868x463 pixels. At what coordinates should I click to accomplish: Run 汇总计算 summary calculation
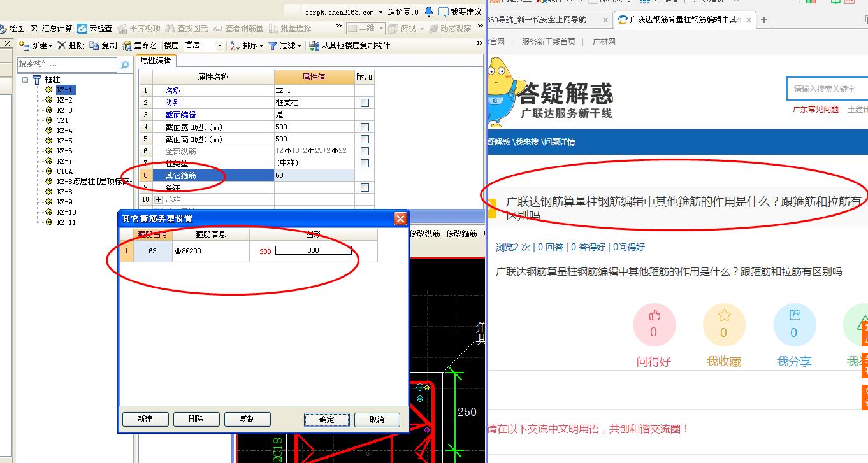[52, 29]
